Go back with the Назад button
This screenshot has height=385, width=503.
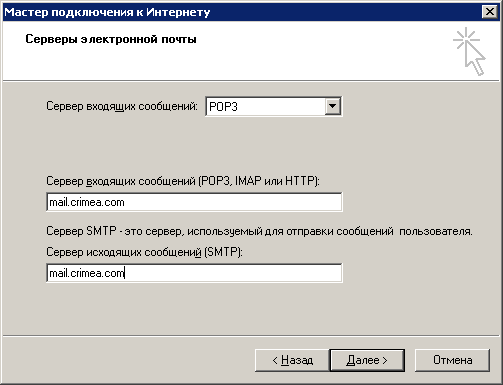click(292, 360)
